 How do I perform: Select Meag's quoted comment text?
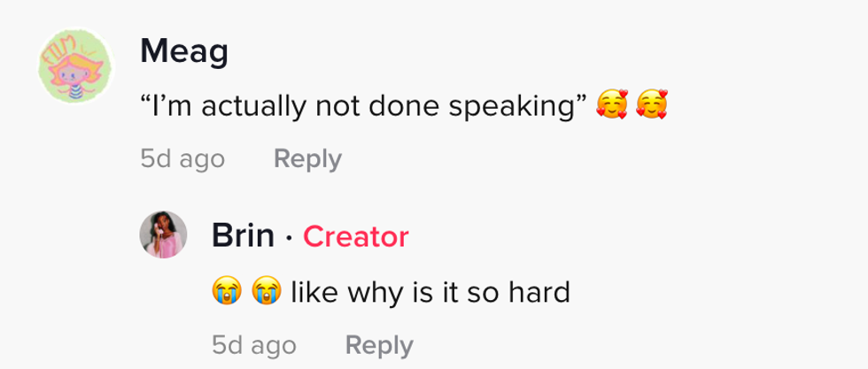tap(363, 107)
